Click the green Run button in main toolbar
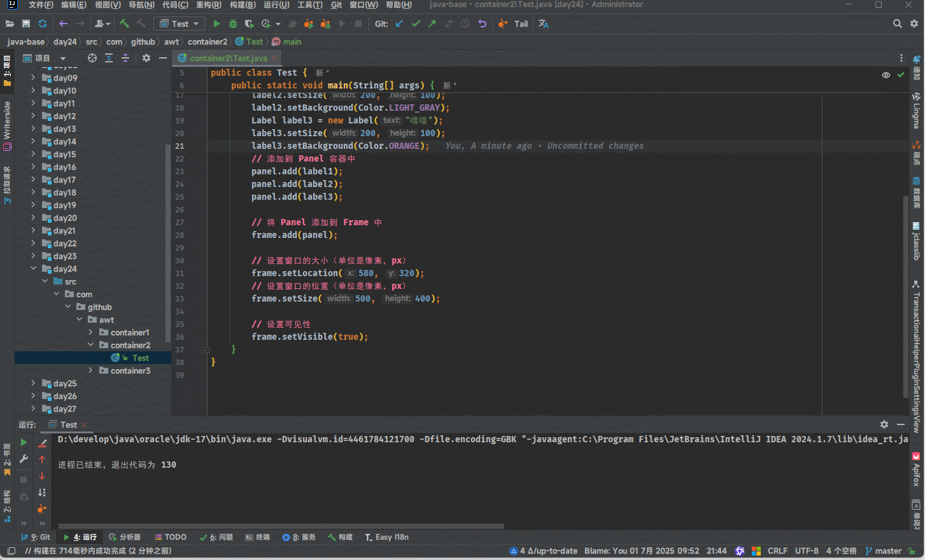Image resolution: width=925 pixels, height=560 pixels. pyautogui.click(x=216, y=24)
